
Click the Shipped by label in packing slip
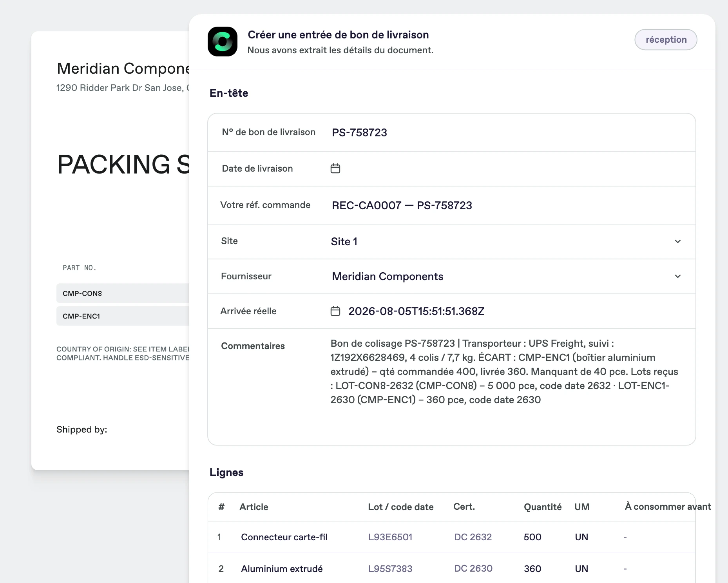pyautogui.click(x=81, y=429)
